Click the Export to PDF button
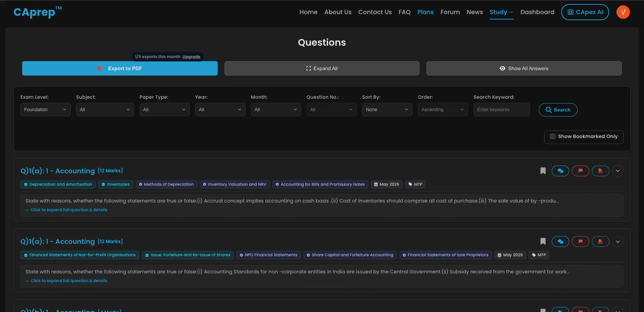 point(120,68)
